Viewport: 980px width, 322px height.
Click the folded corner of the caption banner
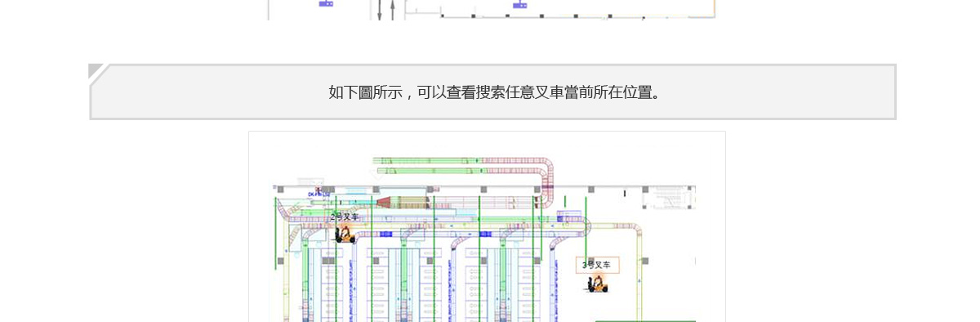click(97, 73)
